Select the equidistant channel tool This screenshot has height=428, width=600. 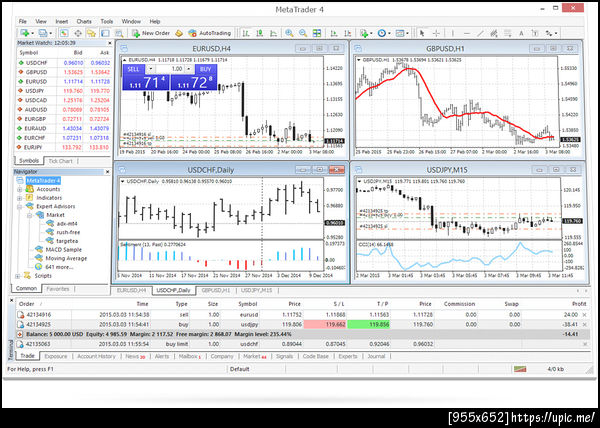tap(494, 33)
